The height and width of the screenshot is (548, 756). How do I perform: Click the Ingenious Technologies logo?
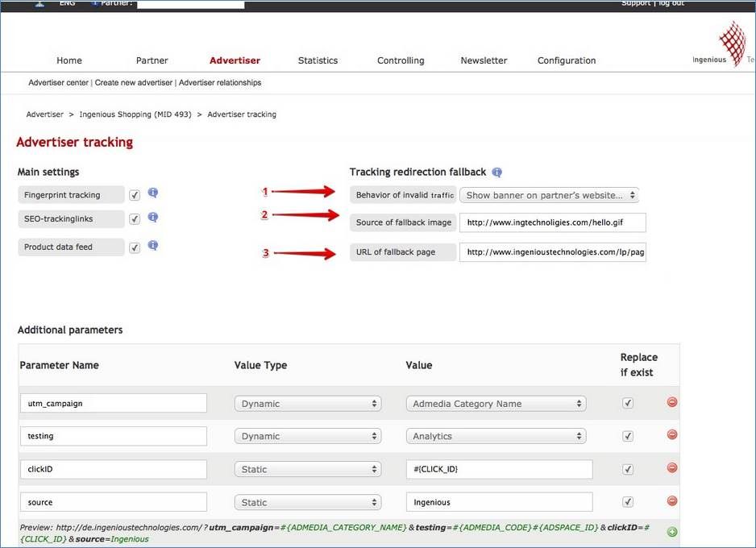[x=723, y=44]
